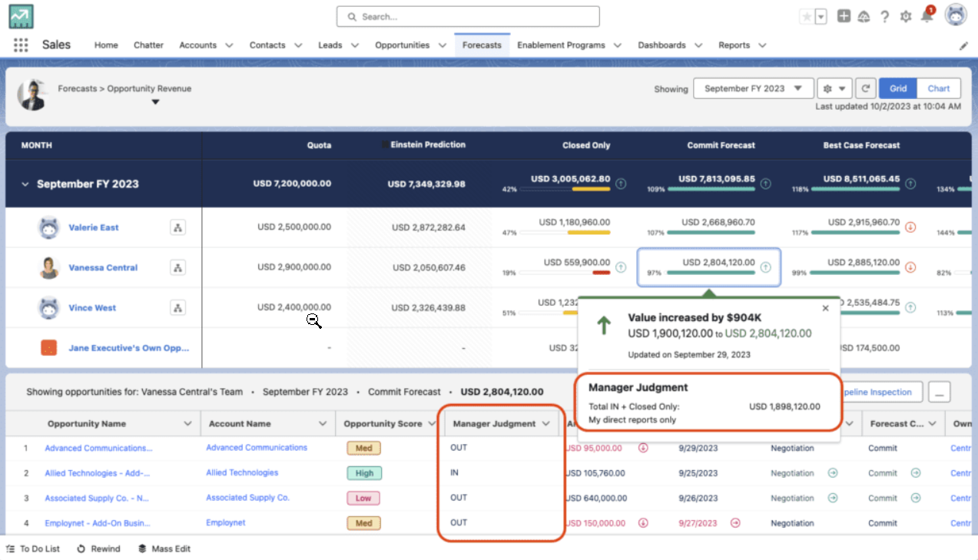This screenshot has height=560, width=978.
Task: Open the global actions plus menu
Action: [844, 16]
